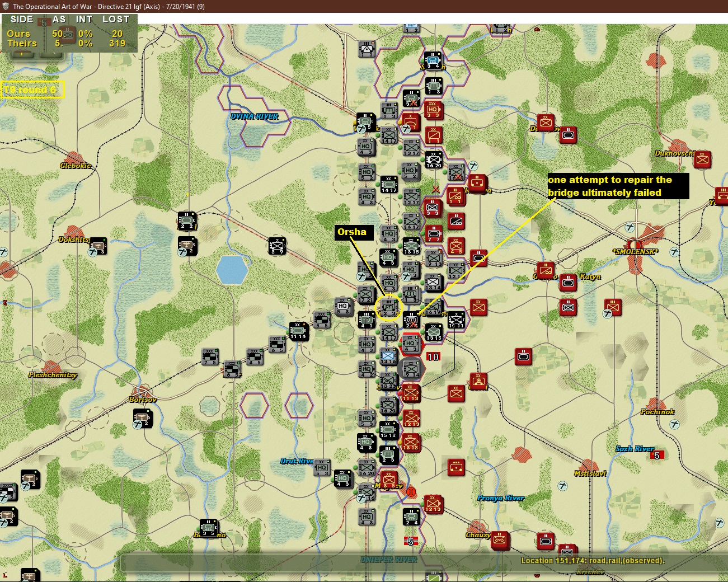Select the German unit at Berezino
The image size is (728, 582).
pyautogui.click(x=209, y=529)
